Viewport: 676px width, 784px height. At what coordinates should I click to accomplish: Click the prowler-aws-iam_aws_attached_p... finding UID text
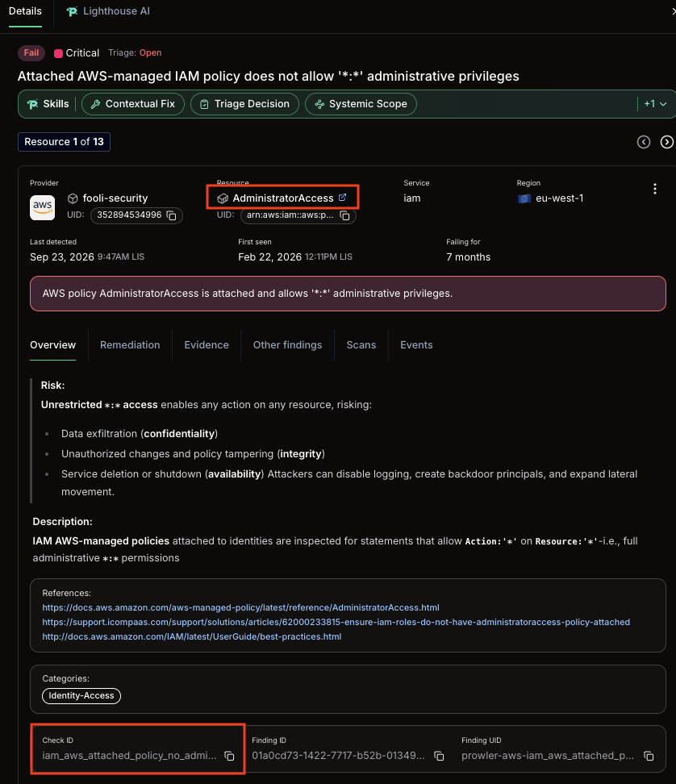(548, 756)
